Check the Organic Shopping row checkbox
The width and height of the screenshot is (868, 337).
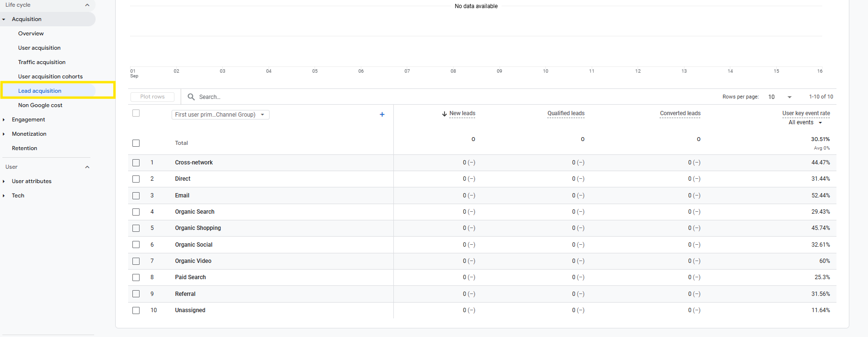click(x=136, y=228)
